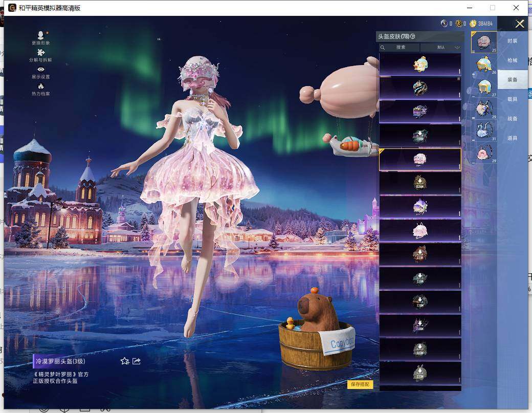532x413 pixels.
Task: Select the 装备 tab
Action: (513, 79)
